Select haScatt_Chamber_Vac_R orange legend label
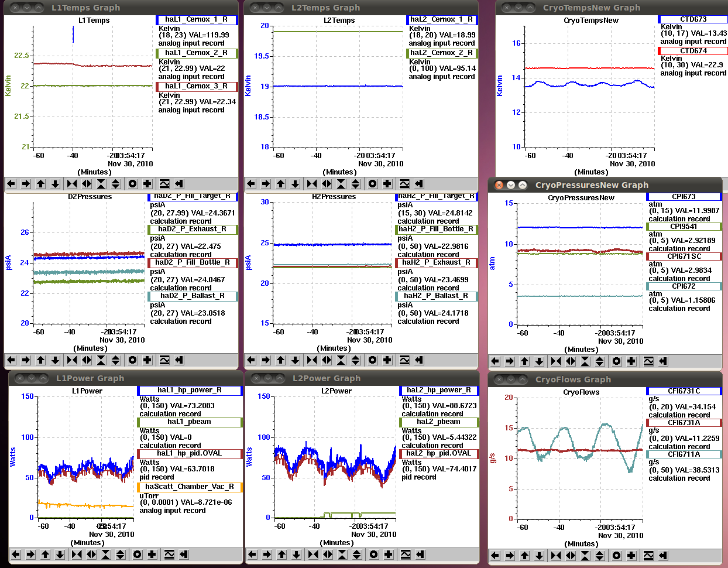The image size is (728, 568). coord(190,487)
